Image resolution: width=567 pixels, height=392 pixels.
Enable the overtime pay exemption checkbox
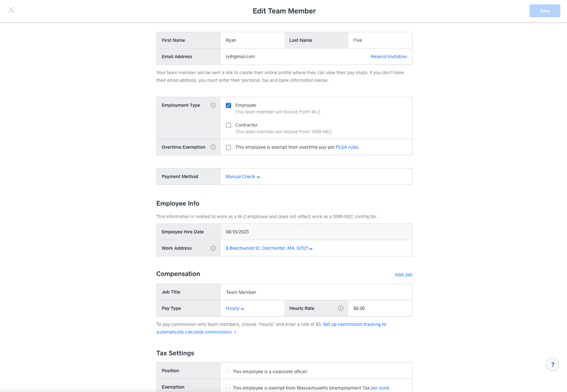click(x=229, y=147)
